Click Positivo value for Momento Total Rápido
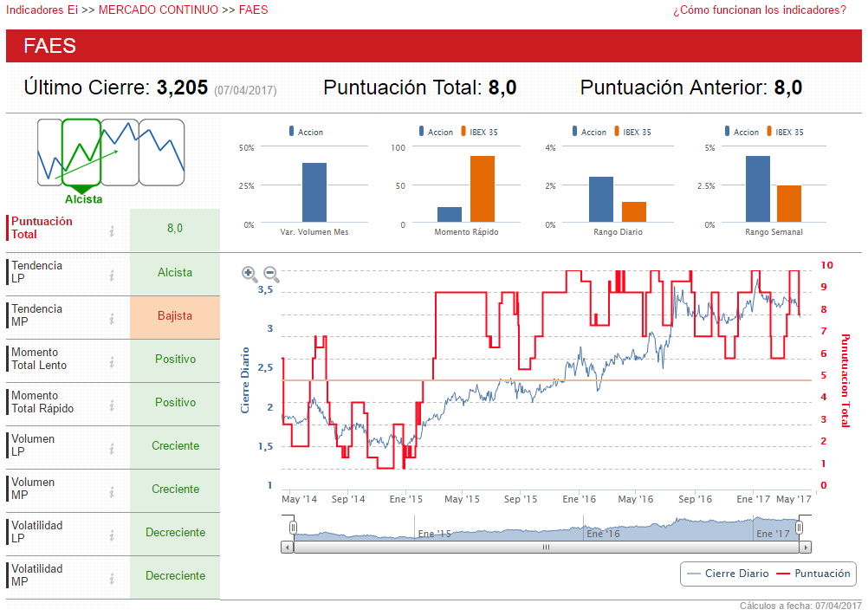This screenshot has width=868, height=616. [x=175, y=403]
